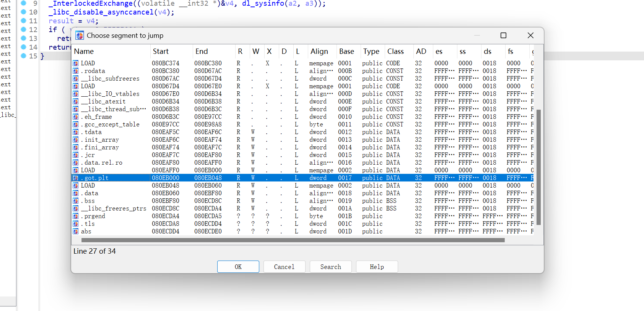The image size is (644, 311).
Task: Select the ".rodata" segment name
Action: point(93,71)
